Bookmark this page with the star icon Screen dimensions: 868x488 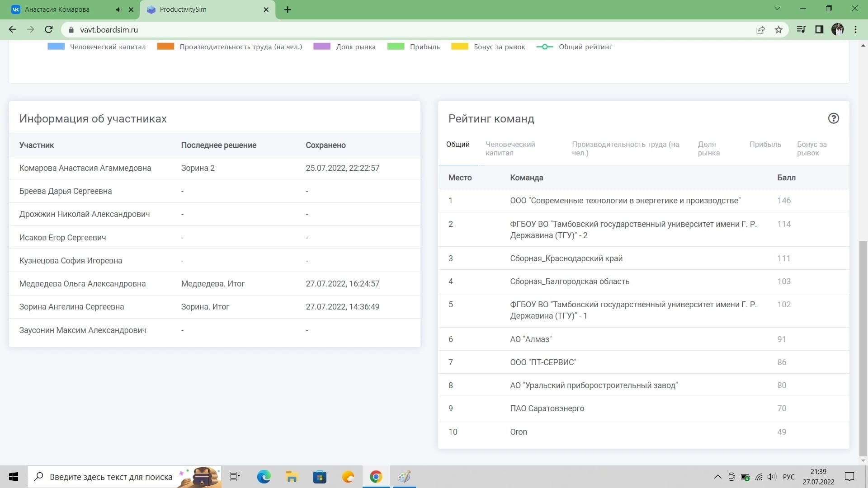[x=778, y=30]
